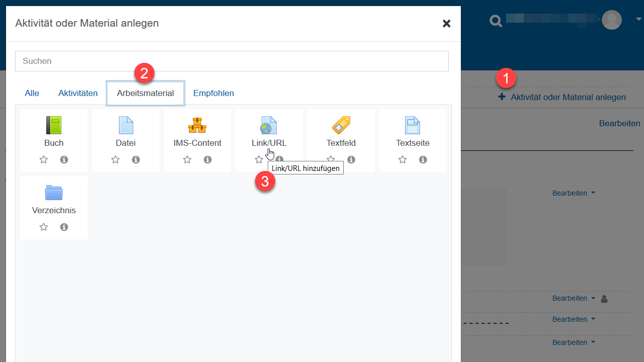Show info for Link/URL
The image size is (644, 362).
tap(279, 159)
